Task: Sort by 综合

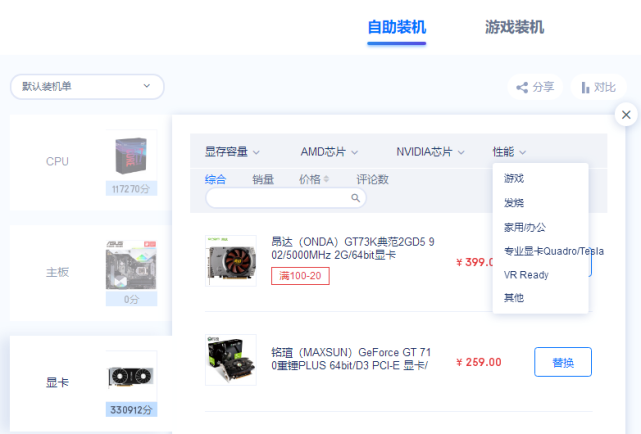Action: click(215, 179)
